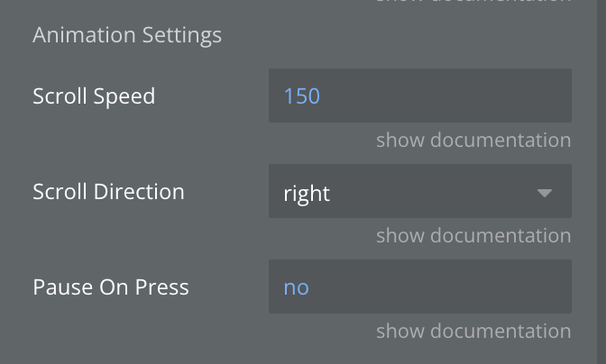Click the Animation Settings section header
606x364 pixels.
[127, 36]
